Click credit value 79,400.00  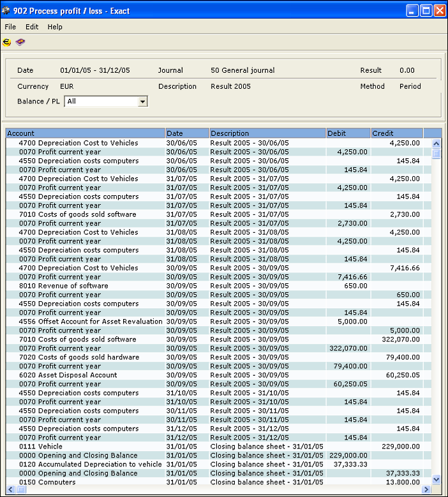[403, 357]
